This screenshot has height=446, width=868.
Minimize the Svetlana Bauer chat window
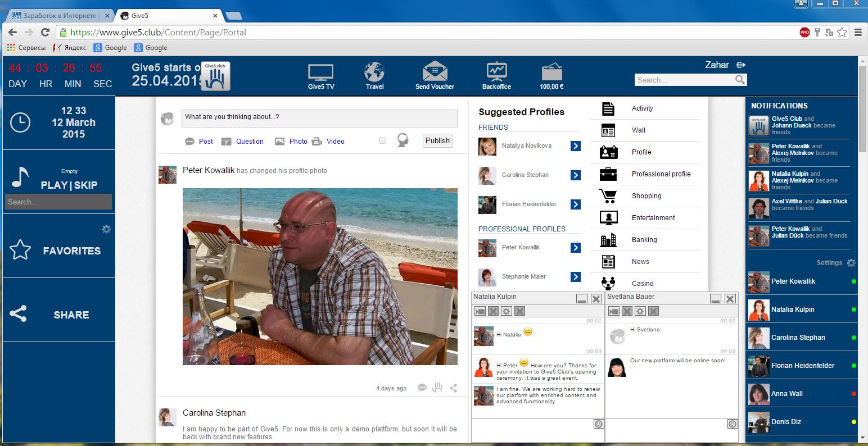[716, 298]
